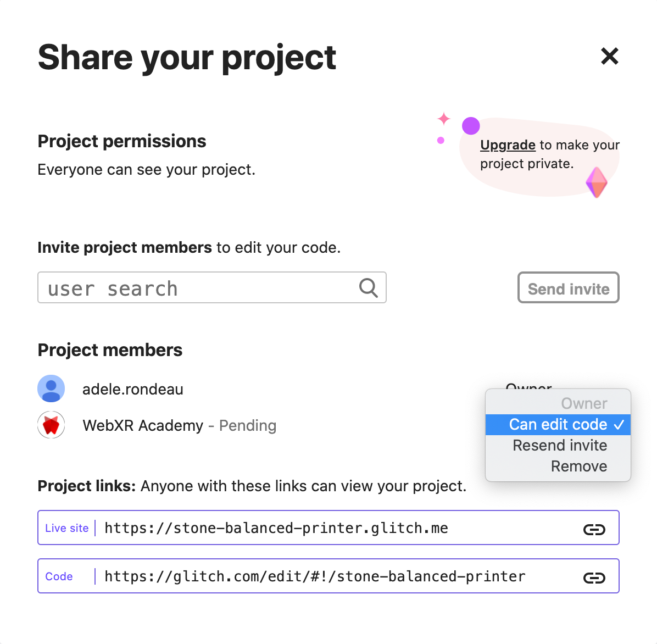Click the purple circle decoration
Screen dimensions: 657x644
pos(471,126)
